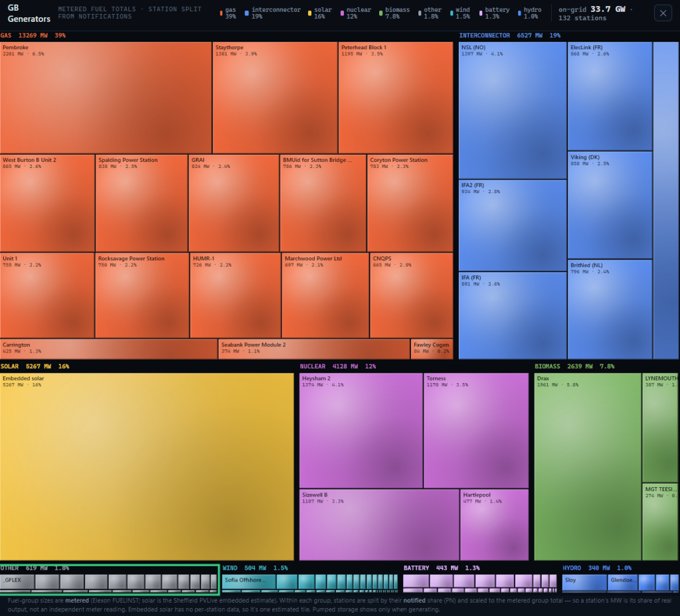This screenshot has height=616, width=680.
Task: Click the CNQPS tile
Action: 412,295
